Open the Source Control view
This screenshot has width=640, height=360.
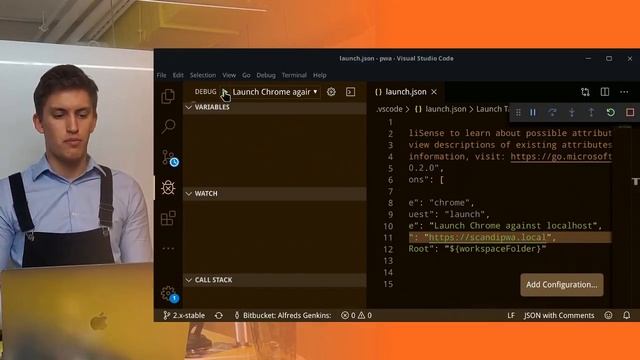[169, 158]
